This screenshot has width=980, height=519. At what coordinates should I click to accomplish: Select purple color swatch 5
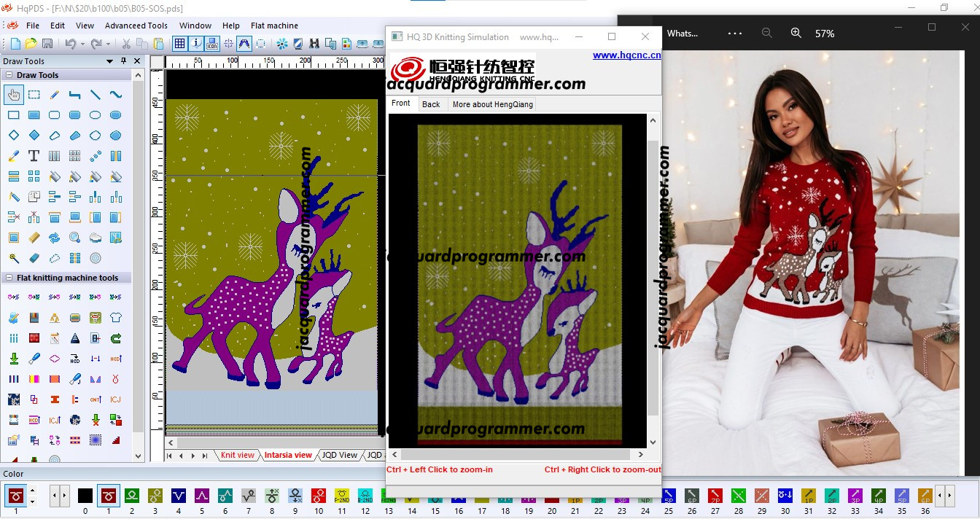coord(202,496)
